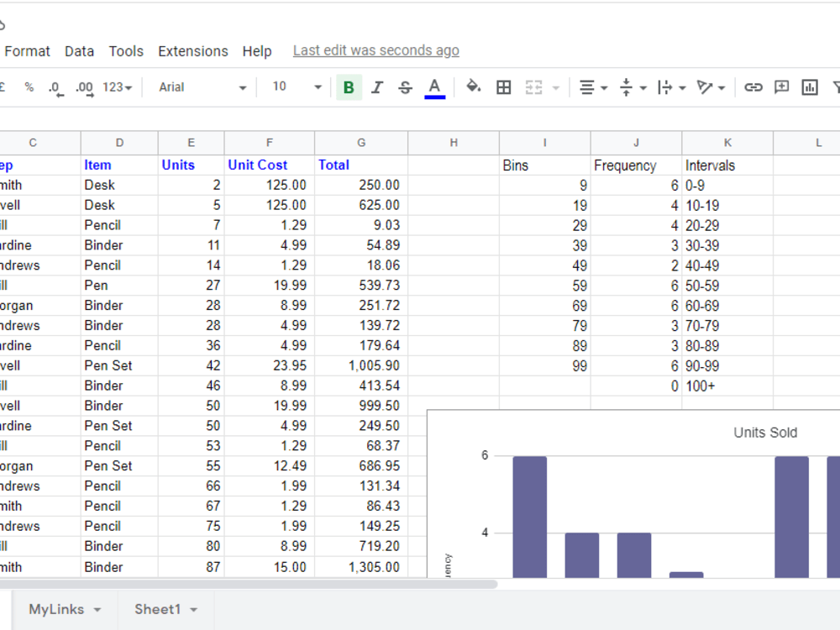This screenshot has height=630, width=840.
Task: Toggle italic formatting
Action: point(377,87)
